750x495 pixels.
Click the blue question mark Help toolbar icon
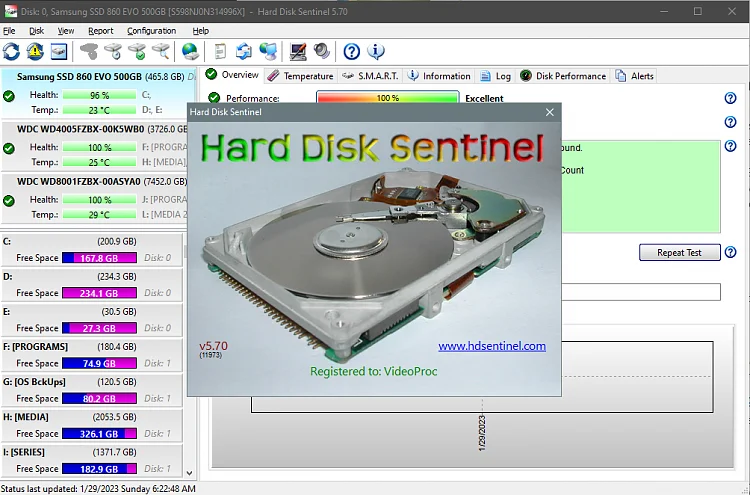[x=352, y=51]
